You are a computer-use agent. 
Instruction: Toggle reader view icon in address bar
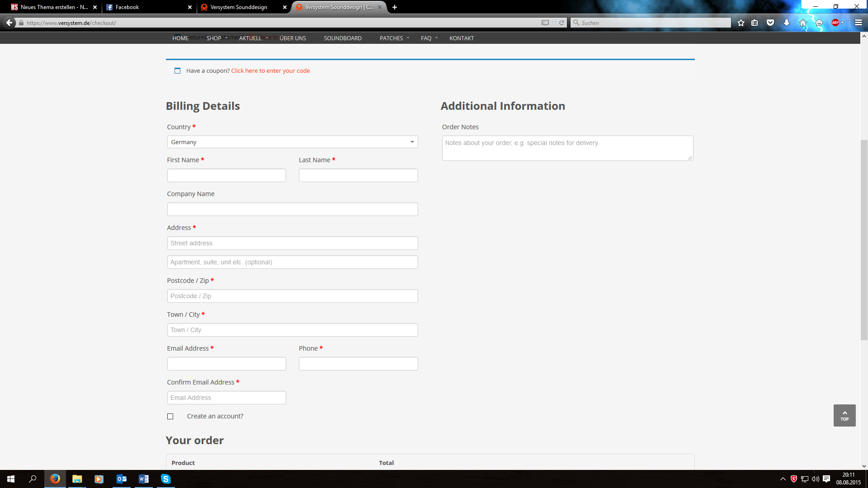(545, 23)
